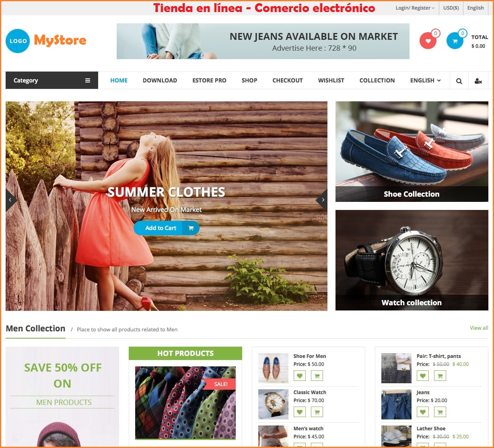Screen dimensions: 494x448
Task: Add Pair: T-shirt, pants to wishlist
Action: (x=423, y=376)
